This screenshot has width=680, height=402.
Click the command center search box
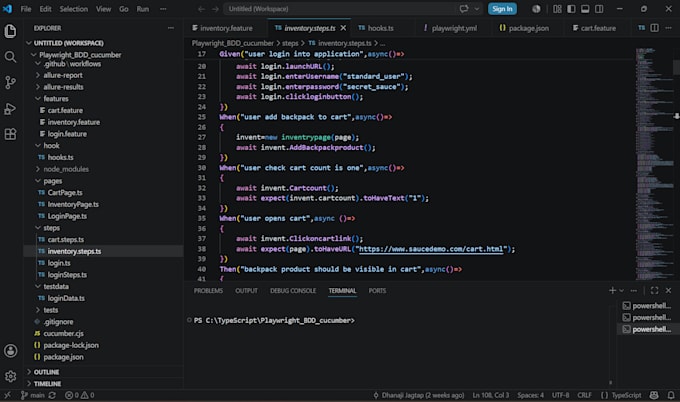340,9
